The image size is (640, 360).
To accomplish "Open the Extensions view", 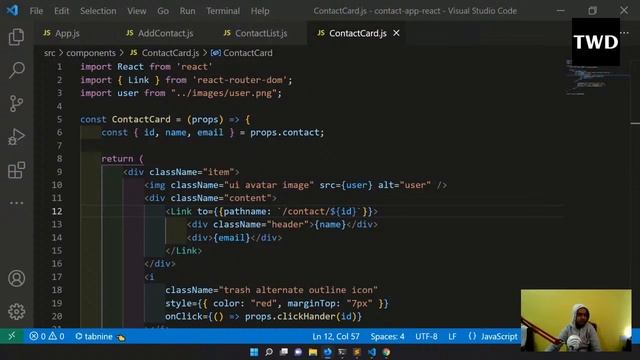I will coord(16,170).
